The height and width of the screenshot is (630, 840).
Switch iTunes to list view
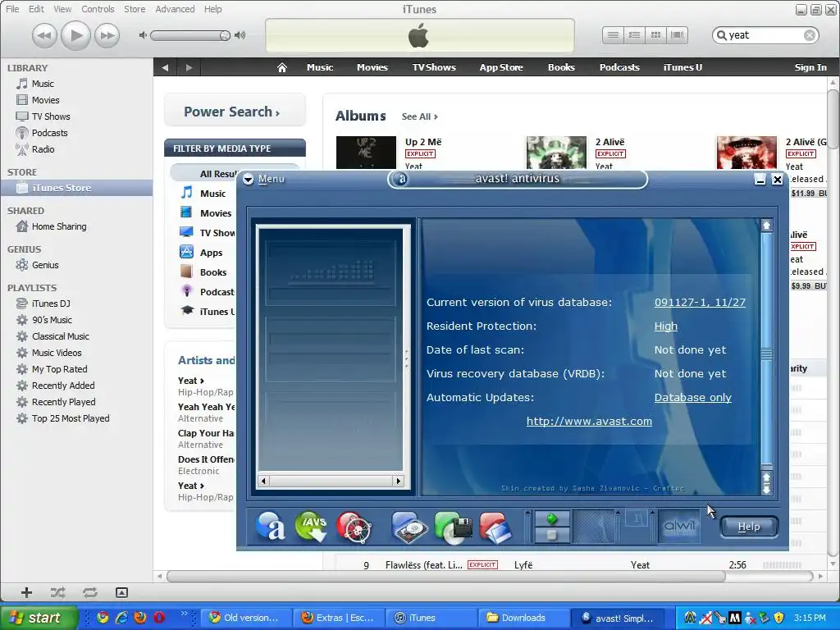(613, 35)
